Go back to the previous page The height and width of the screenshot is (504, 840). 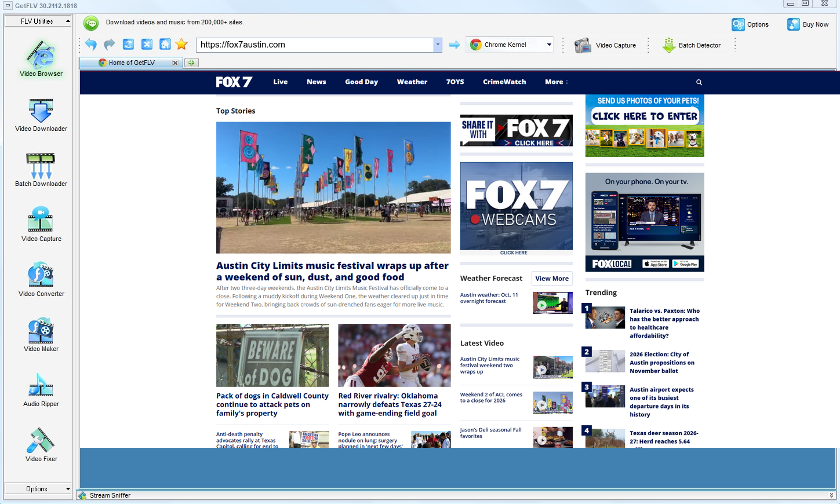91,45
